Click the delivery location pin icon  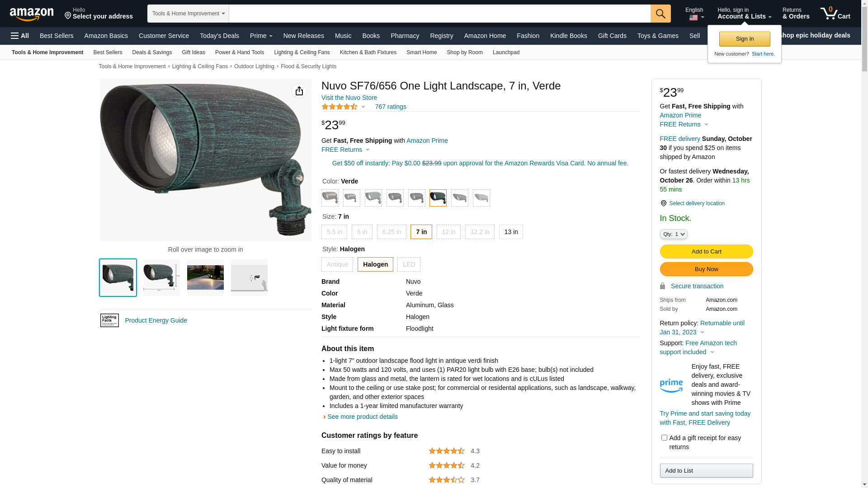coord(663,203)
